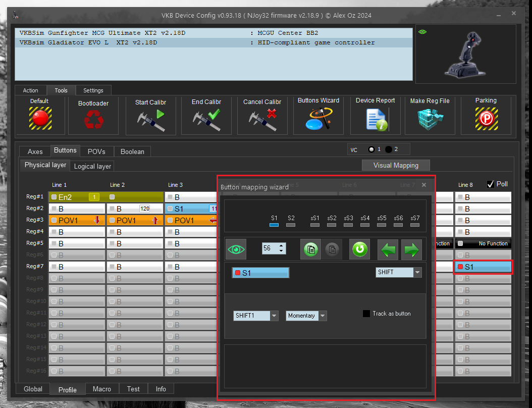Start calibration with Start Calibr icon
Screen dimensions: 532x408
(x=150, y=120)
